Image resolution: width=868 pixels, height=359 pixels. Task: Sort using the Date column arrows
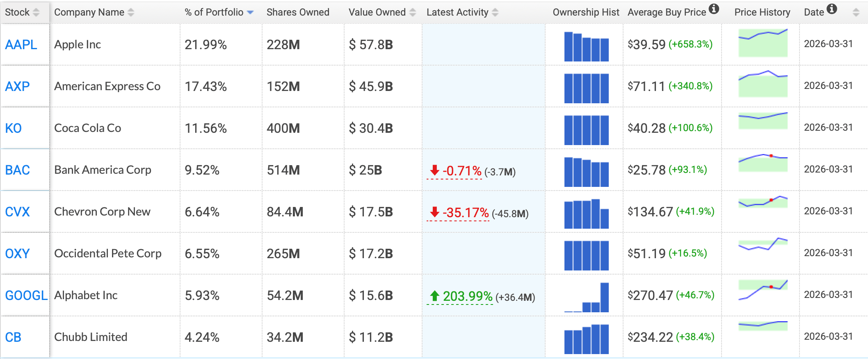coord(856,12)
